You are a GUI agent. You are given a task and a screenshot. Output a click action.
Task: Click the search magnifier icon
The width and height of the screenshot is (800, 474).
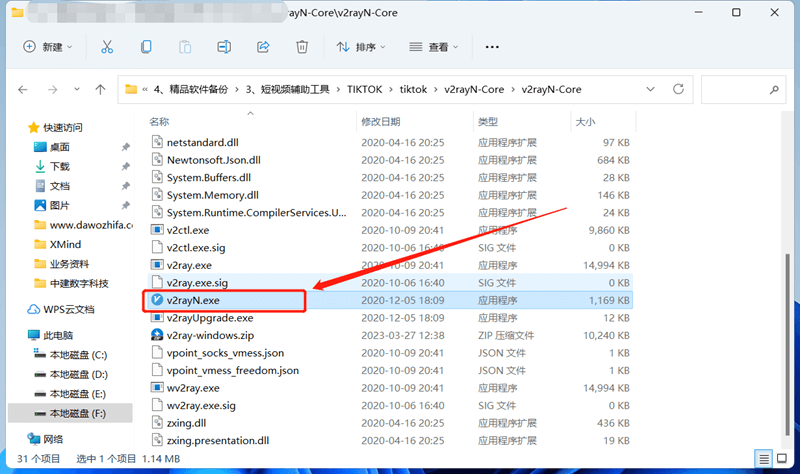pos(774,90)
